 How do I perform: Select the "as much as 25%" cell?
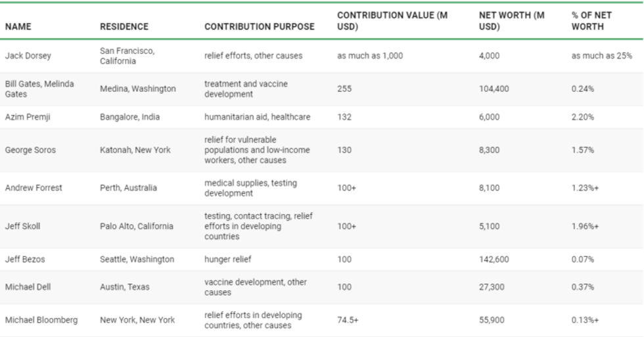pyautogui.click(x=601, y=56)
